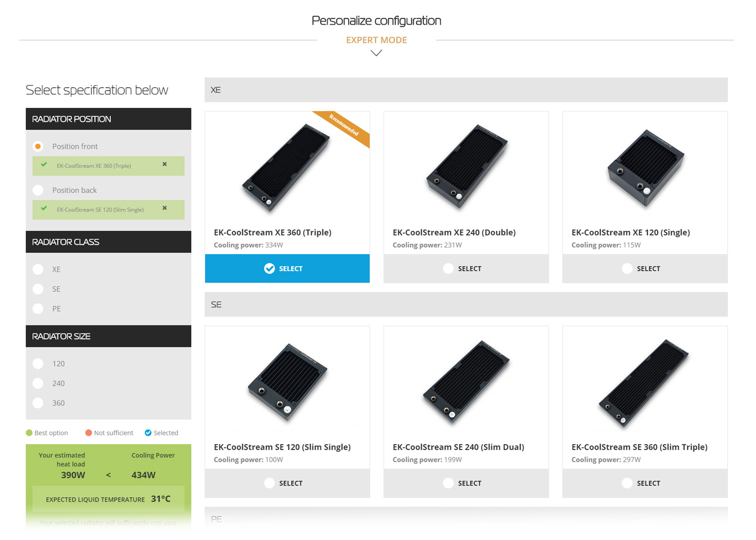The width and height of the screenshot is (756, 540).
Task: Choose the 240 radiator size option
Action: [x=38, y=383]
